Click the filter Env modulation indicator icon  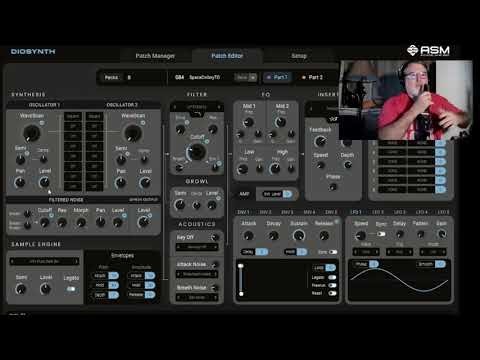tap(219, 163)
